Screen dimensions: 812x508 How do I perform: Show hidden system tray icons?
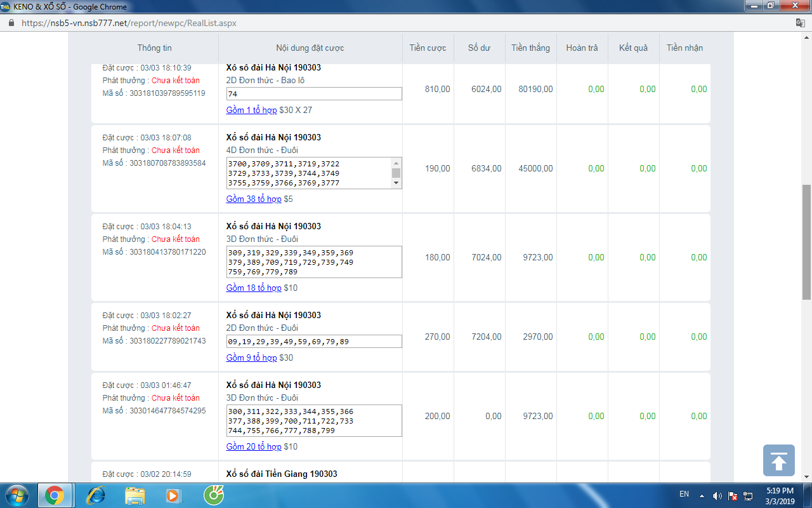pyautogui.click(x=702, y=495)
